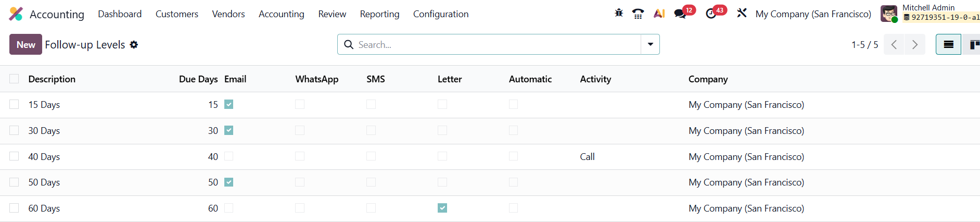Toggle the Email checkbox for 15 Days
The width and height of the screenshot is (980, 222).
pyautogui.click(x=228, y=104)
